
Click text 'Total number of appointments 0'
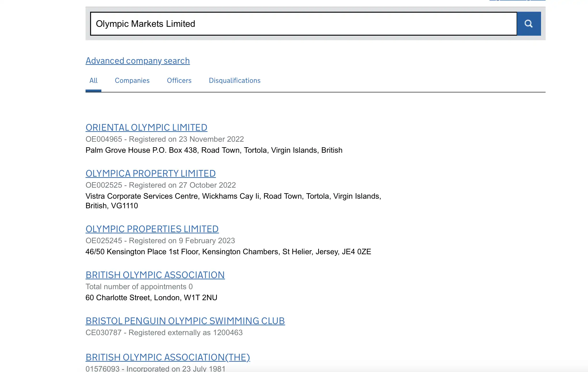[139, 287]
